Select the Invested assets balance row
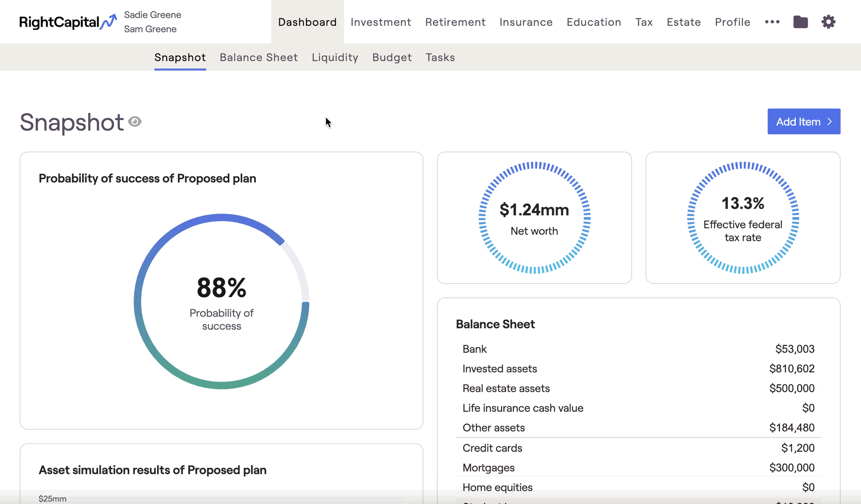Viewport: 861px width, 504px height. tap(638, 369)
